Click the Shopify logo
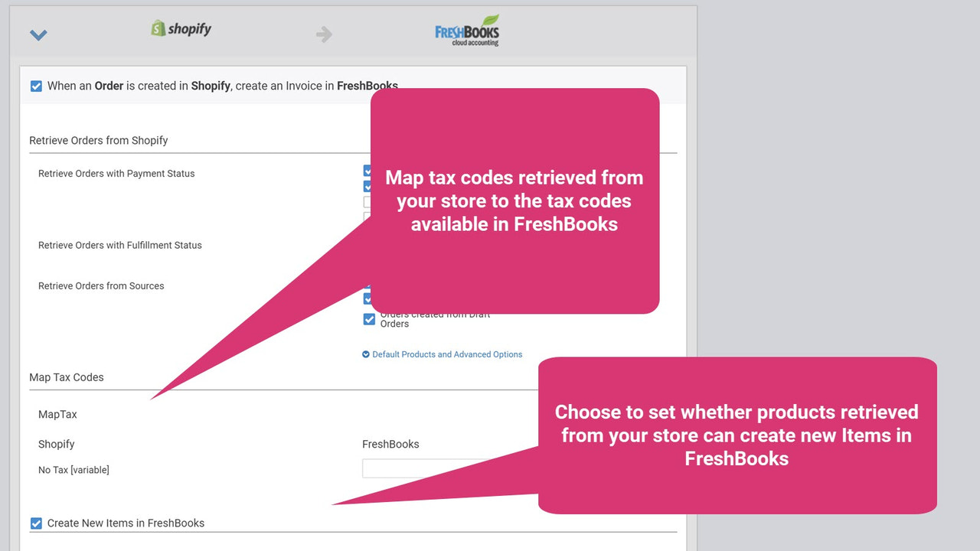980x551 pixels. [181, 28]
